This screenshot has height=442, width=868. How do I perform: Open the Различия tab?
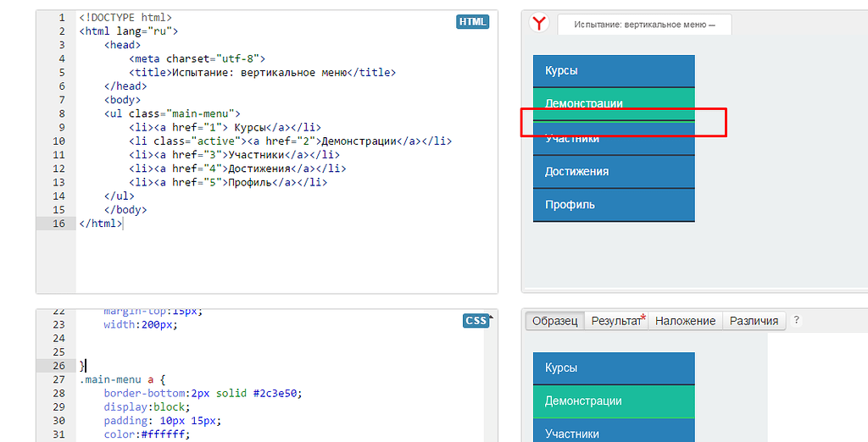754,321
